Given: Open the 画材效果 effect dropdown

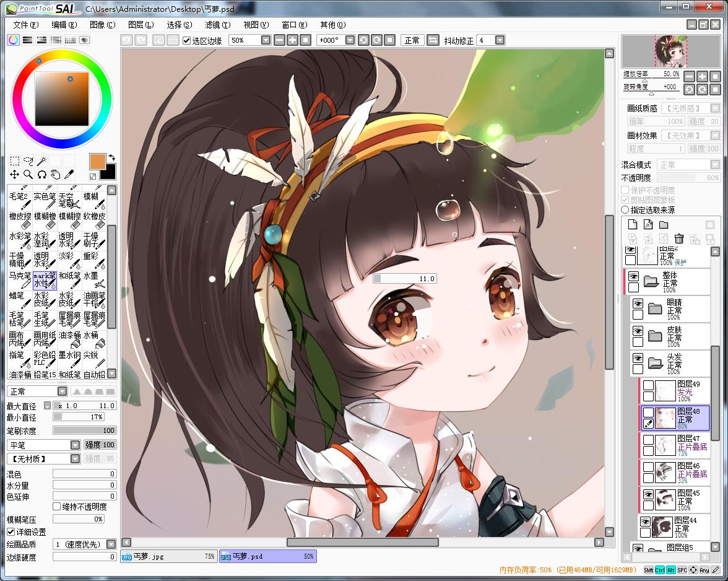Looking at the screenshot, I should pos(715,136).
